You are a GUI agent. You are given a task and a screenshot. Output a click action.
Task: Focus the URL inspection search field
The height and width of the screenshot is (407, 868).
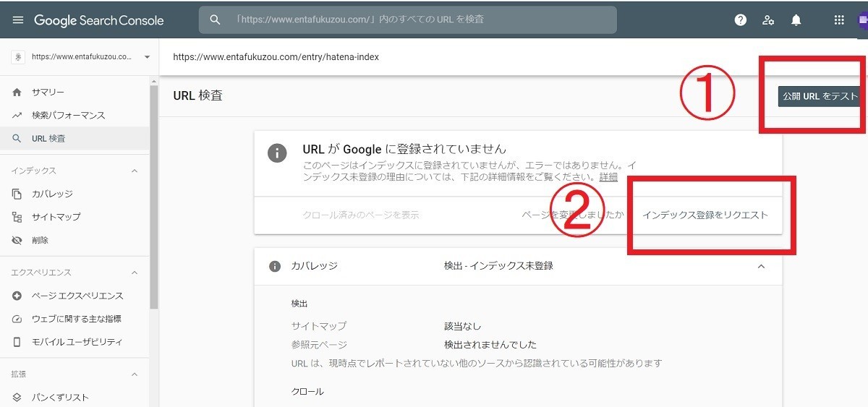[408, 20]
